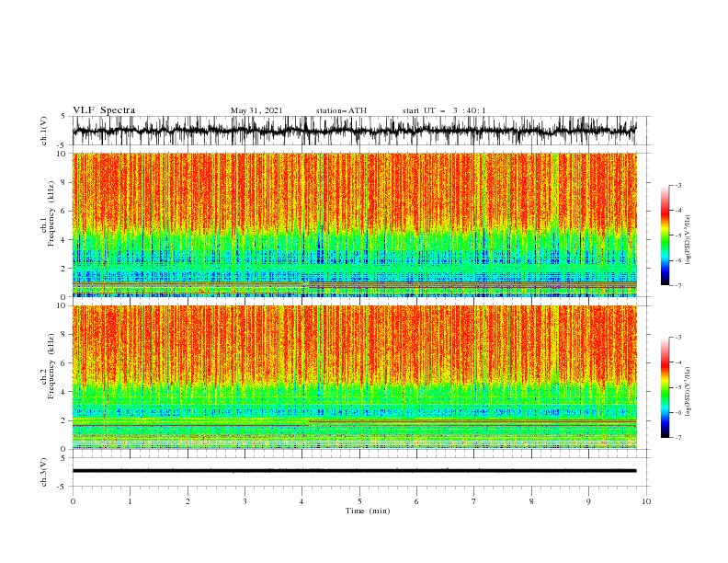The height and width of the screenshot is (563, 728).
Task: Click time axis tick label '2'
Action: click(188, 501)
